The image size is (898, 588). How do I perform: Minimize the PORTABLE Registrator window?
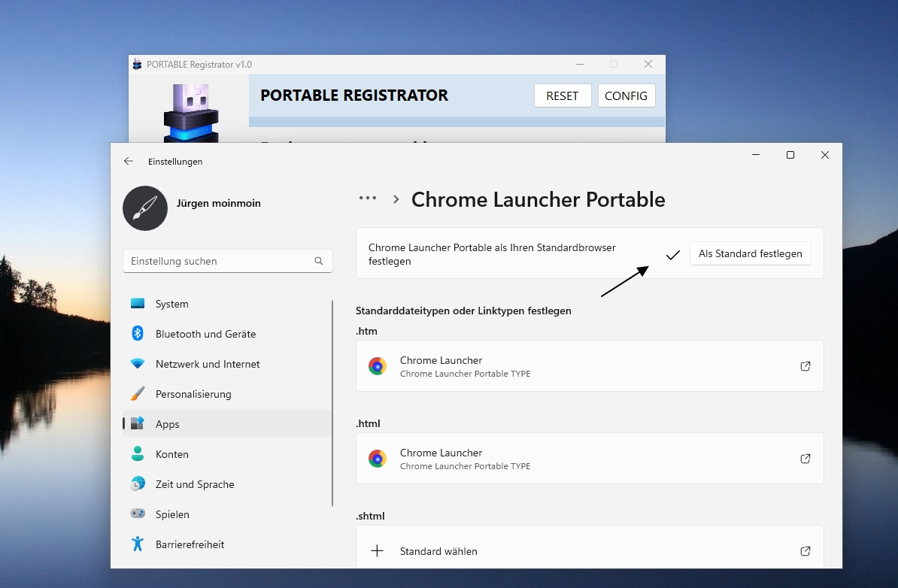coord(580,64)
